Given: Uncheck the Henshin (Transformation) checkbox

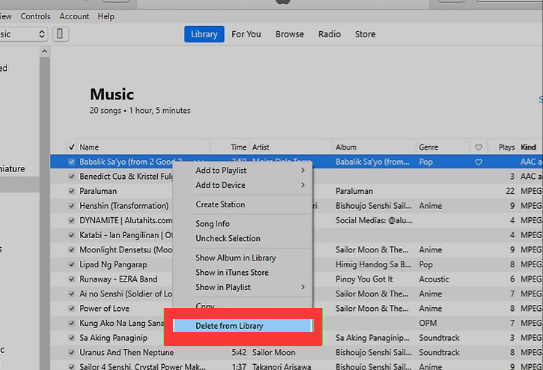Looking at the screenshot, I should (72, 206).
